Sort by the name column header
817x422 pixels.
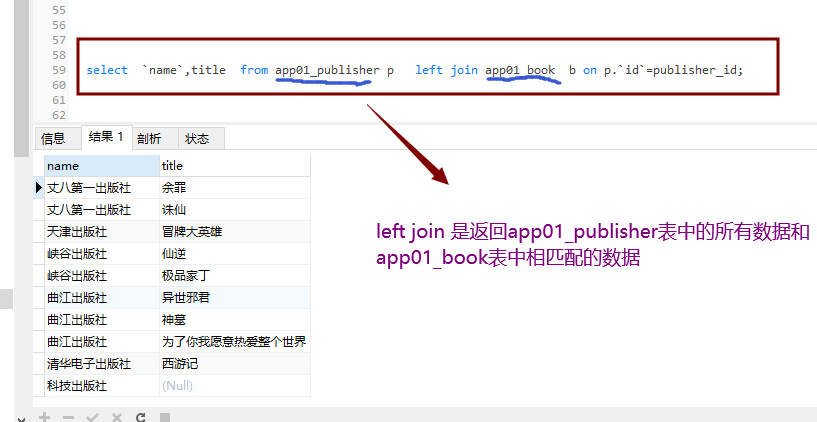pos(102,166)
